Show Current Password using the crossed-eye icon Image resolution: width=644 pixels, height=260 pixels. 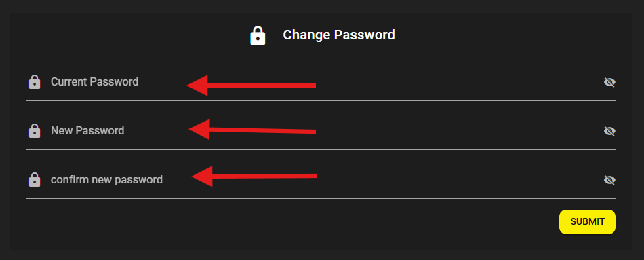tap(609, 82)
